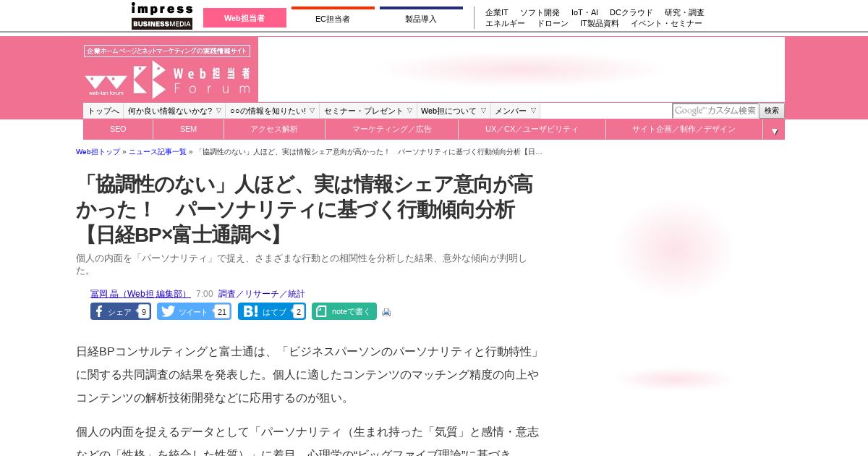Follow the IoT・AI link

(584, 12)
